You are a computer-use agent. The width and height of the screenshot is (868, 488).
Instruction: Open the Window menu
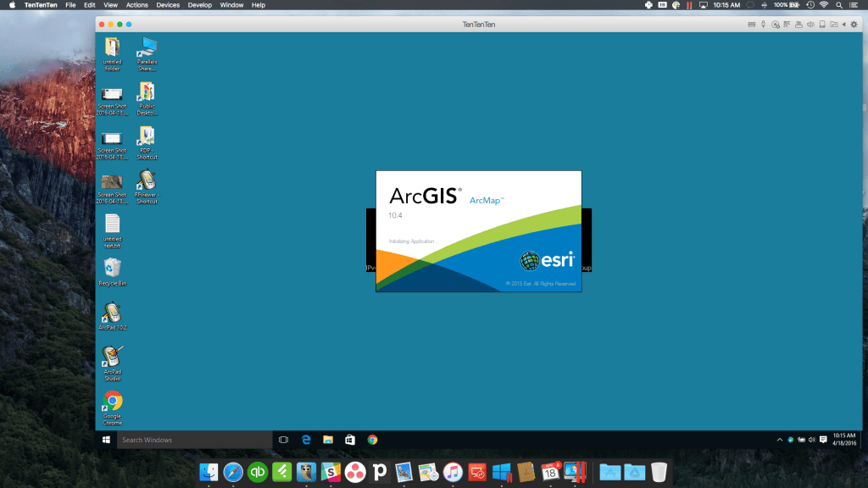231,5
